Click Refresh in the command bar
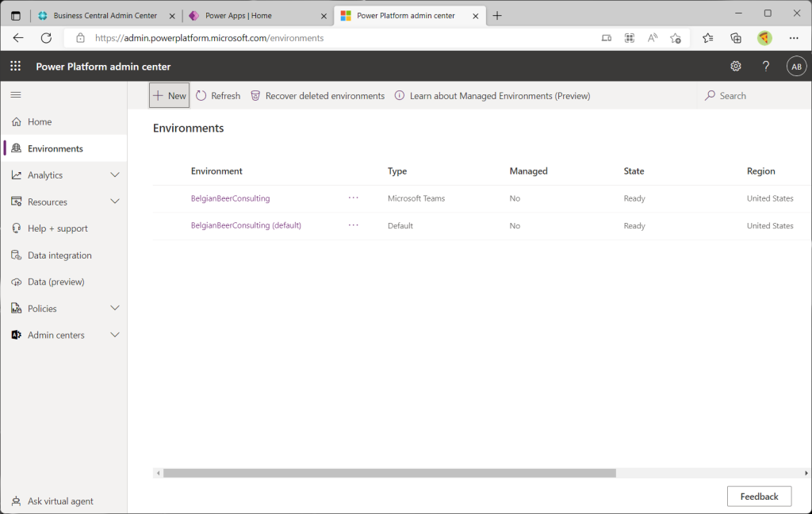 [x=218, y=96]
